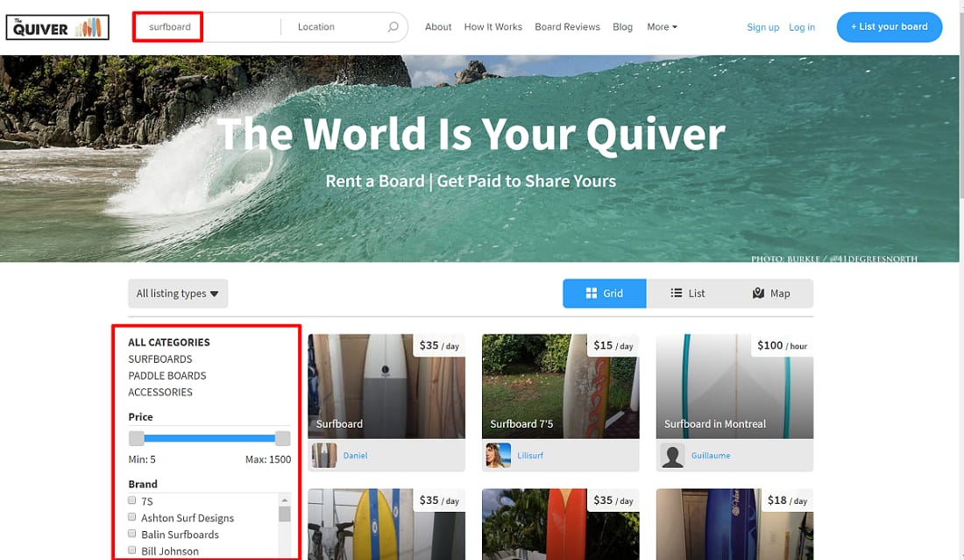Open Lilisurf's profile avatar
964x560 pixels.
click(x=500, y=455)
